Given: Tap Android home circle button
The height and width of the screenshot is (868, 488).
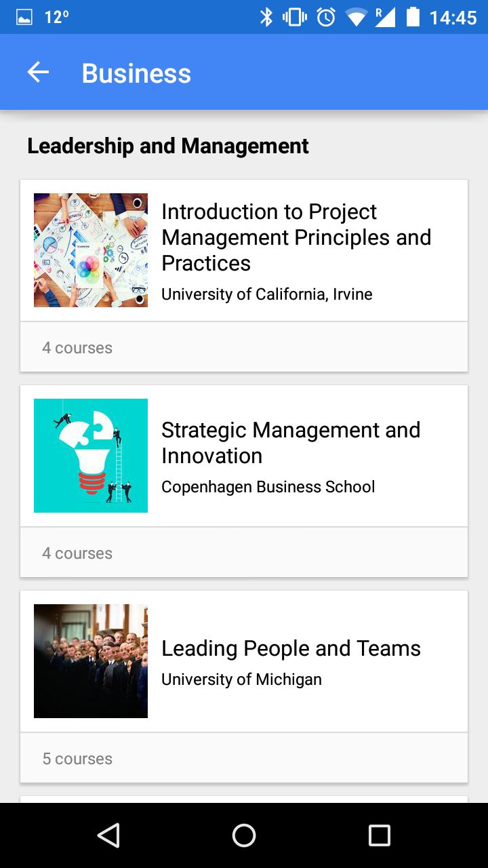Looking at the screenshot, I should coord(244,835).
